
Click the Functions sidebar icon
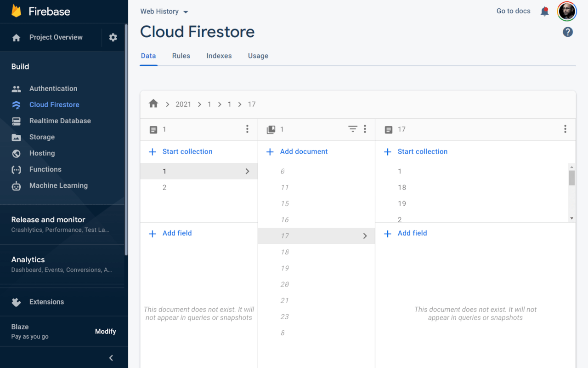[x=16, y=169]
